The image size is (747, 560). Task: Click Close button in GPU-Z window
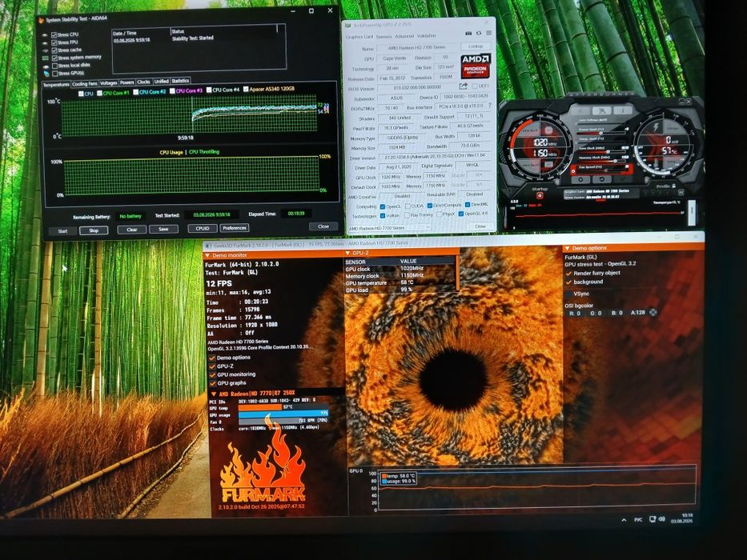click(480, 226)
